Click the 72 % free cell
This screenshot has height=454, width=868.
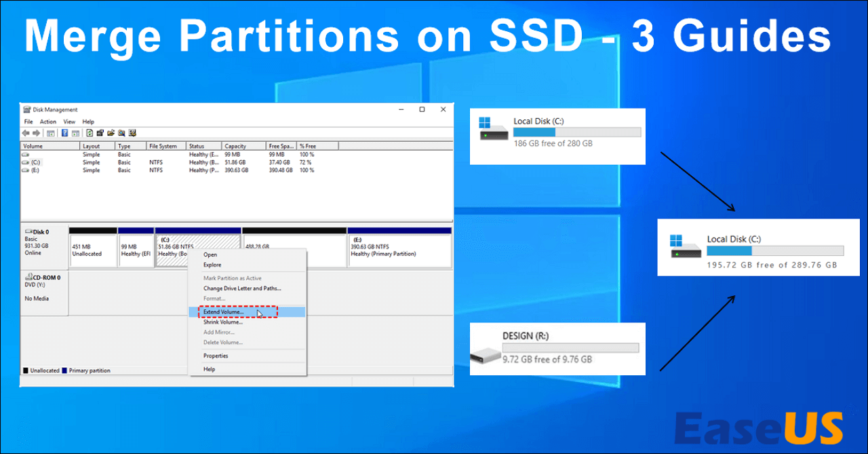click(x=305, y=162)
